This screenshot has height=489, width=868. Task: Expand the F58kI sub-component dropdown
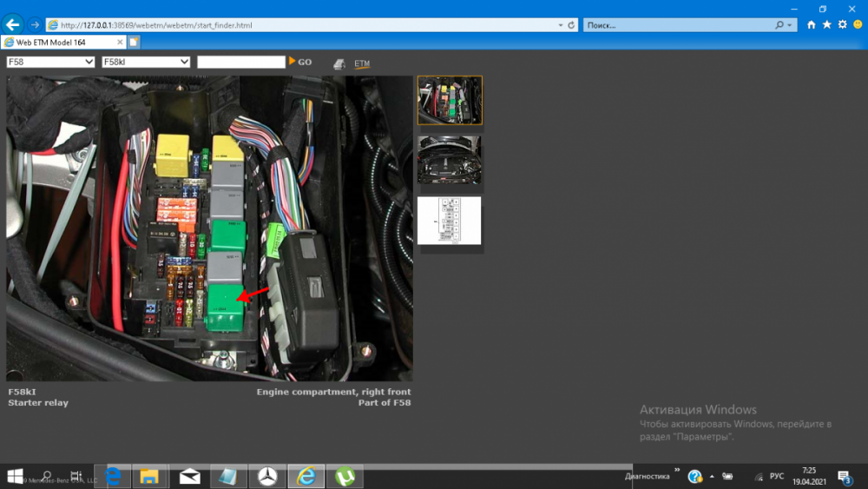coord(146,62)
